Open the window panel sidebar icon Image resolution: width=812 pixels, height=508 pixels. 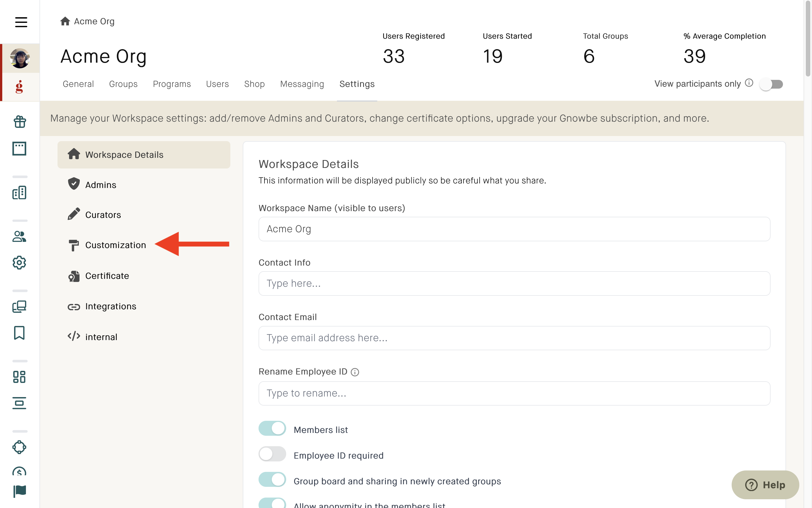(19, 148)
